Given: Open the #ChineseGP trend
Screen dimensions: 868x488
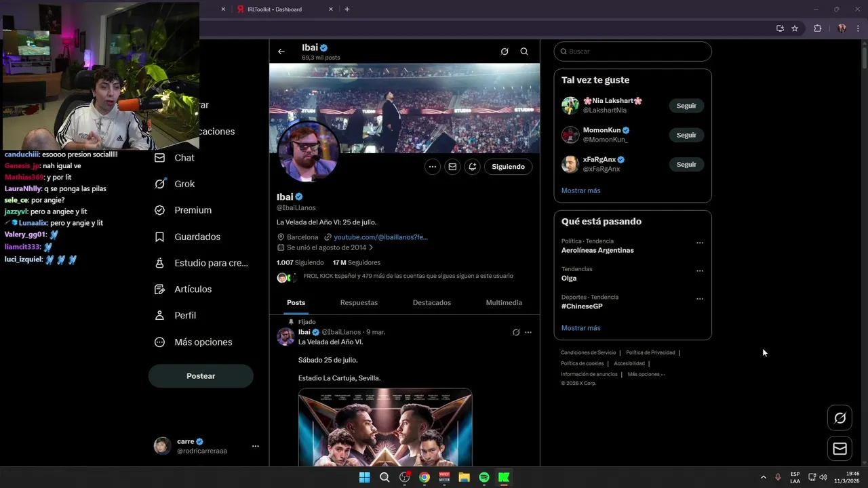Looking at the screenshot, I should [582, 306].
